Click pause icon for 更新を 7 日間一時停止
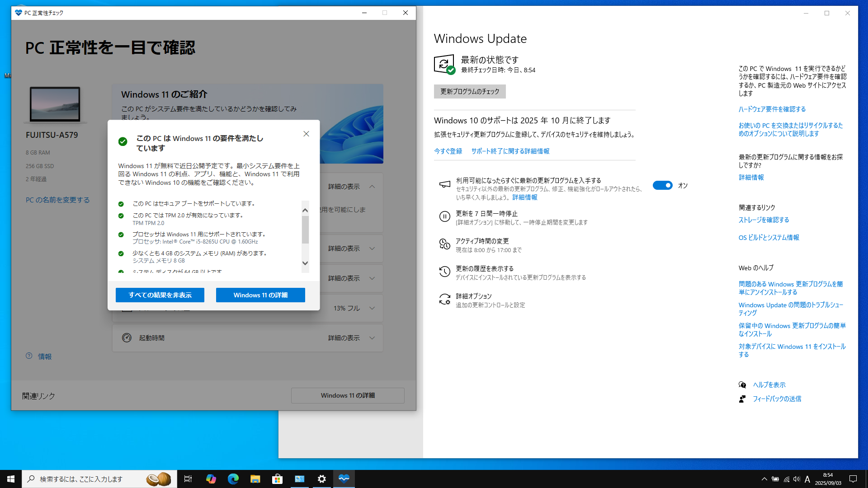Screen dimensions: 868x488 click(445, 216)
